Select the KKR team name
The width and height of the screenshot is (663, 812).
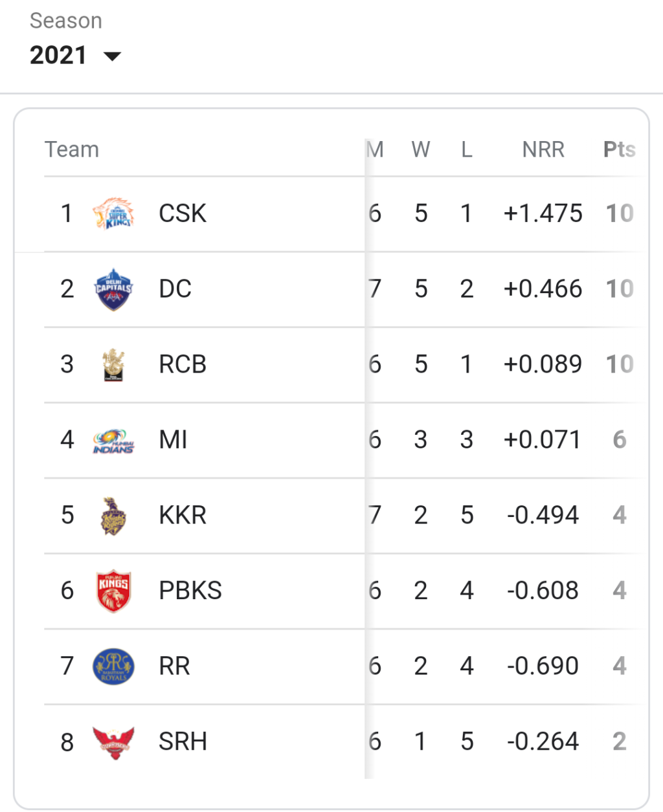coord(183,516)
